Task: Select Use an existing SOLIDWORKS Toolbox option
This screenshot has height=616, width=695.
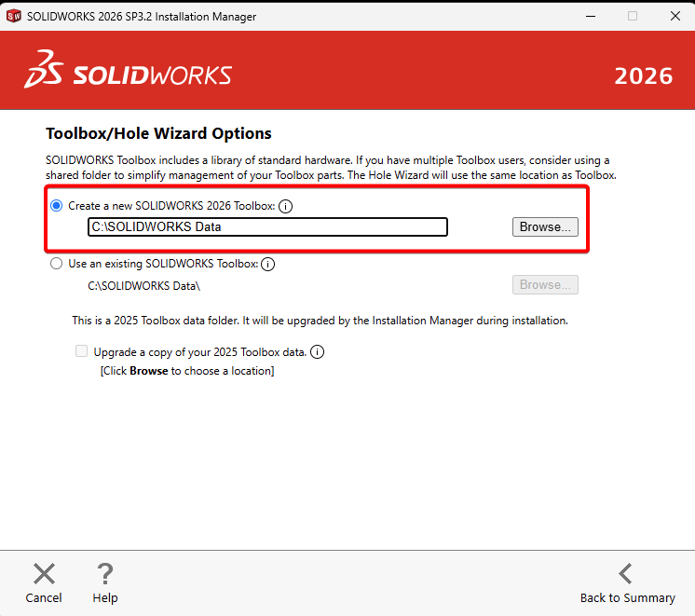Action: 56,264
